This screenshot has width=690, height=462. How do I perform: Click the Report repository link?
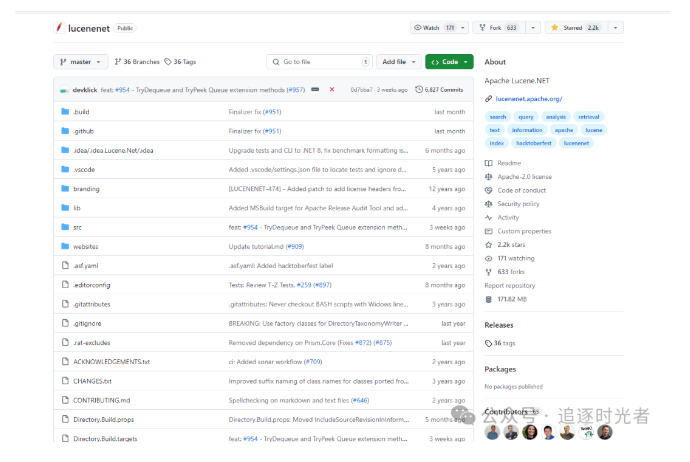pyautogui.click(x=510, y=286)
